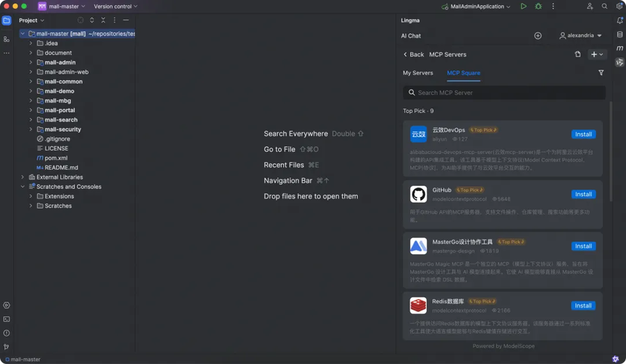Expand the External Libraries node
The width and height of the screenshot is (626, 364).
22,177
